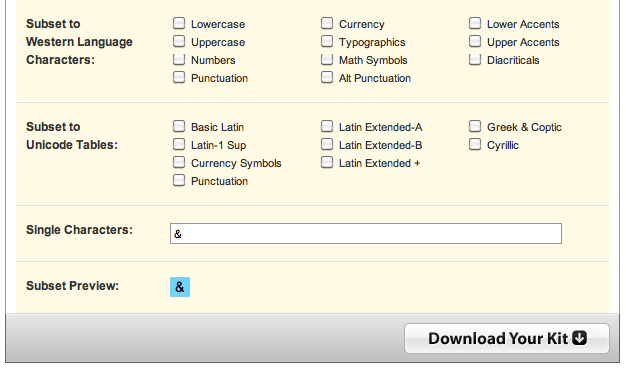Image resolution: width=626 pixels, height=370 pixels.
Task: Enable the Currency Symbols checkbox
Action: point(179,162)
